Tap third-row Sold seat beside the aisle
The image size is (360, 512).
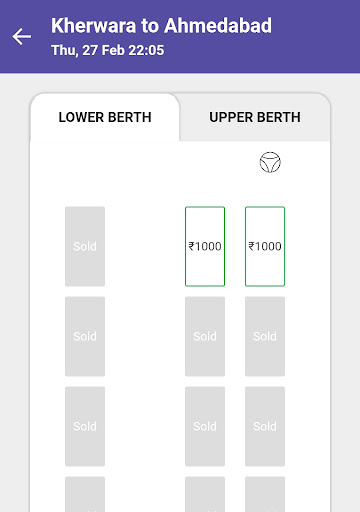(x=205, y=426)
